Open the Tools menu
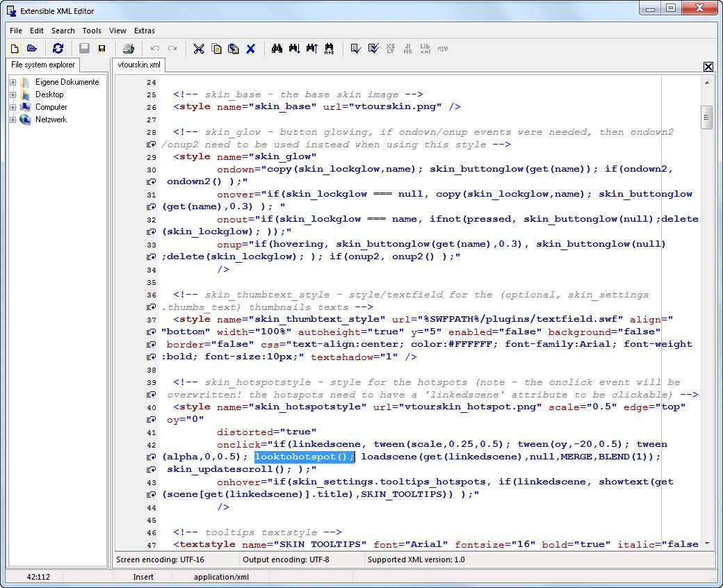The width and height of the screenshot is (723, 588). [92, 31]
